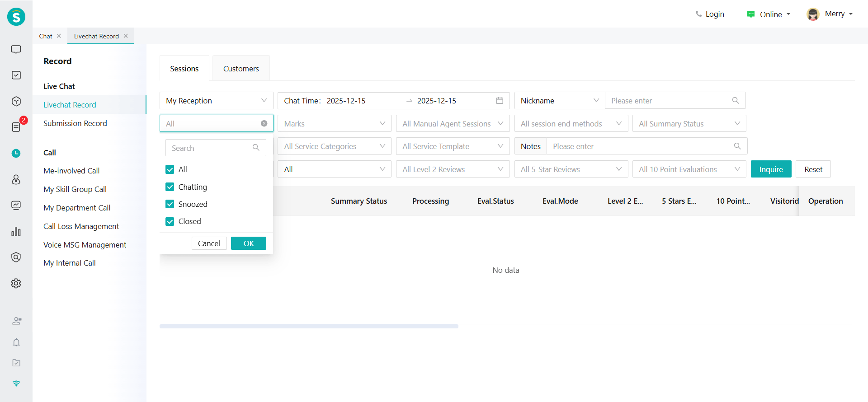The image size is (868, 402).
Task: Click the notification bell icon
Action: pos(16,342)
